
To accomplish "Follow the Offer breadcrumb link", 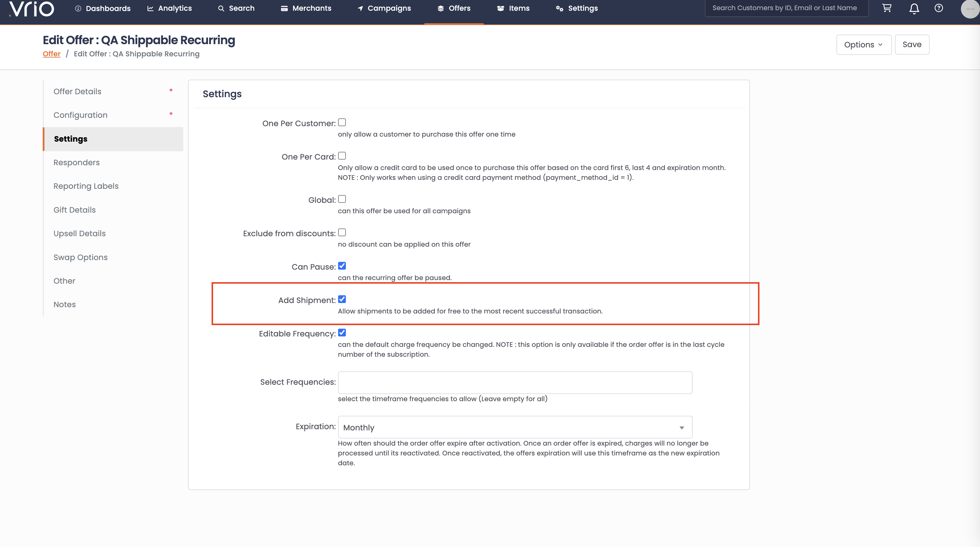I will tap(51, 54).
